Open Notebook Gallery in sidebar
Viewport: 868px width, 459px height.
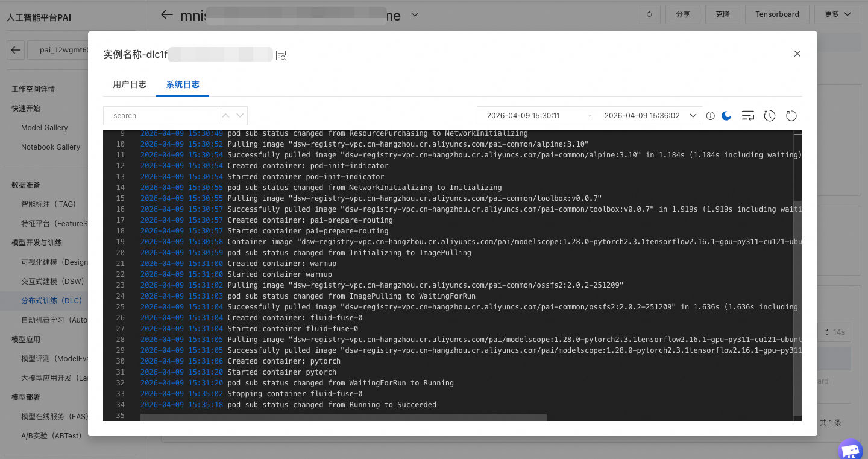pos(51,147)
